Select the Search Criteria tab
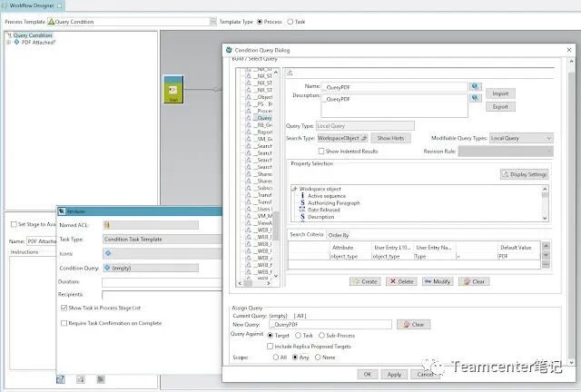 [x=307, y=235]
